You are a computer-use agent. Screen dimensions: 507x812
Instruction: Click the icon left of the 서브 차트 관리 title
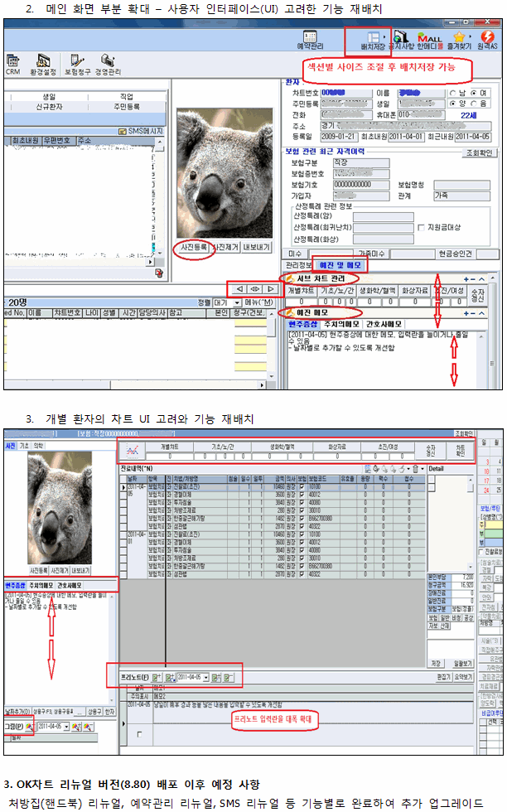click(x=290, y=278)
